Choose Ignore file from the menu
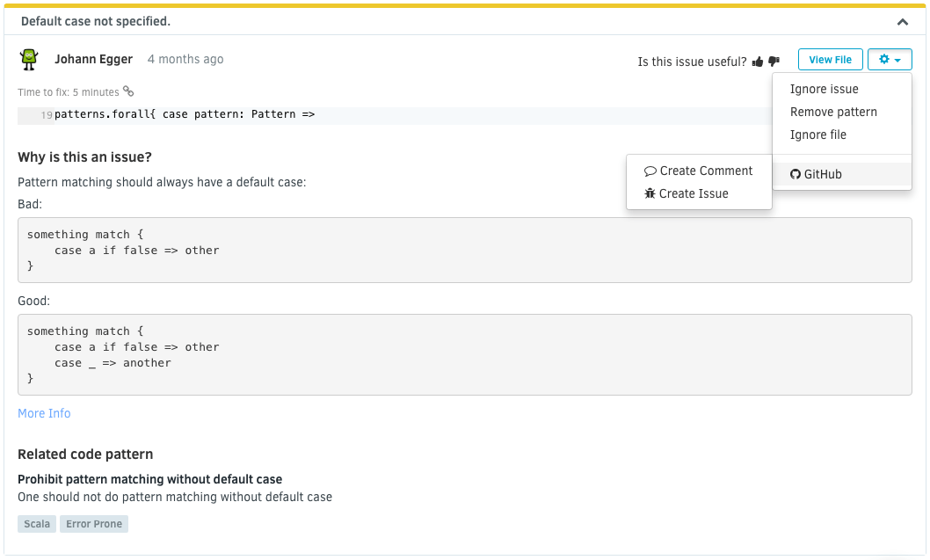930x560 pixels. tap(817, 135)
